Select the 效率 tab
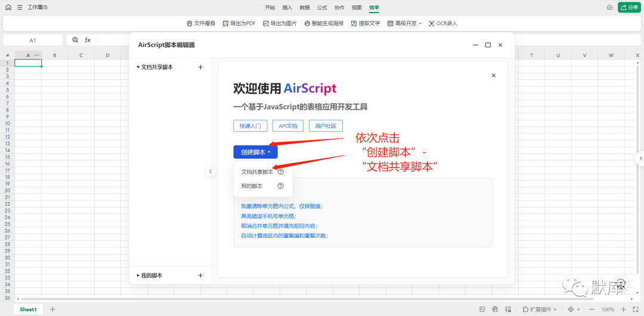This screenshot has width=644, height=316. click(374, 7)
